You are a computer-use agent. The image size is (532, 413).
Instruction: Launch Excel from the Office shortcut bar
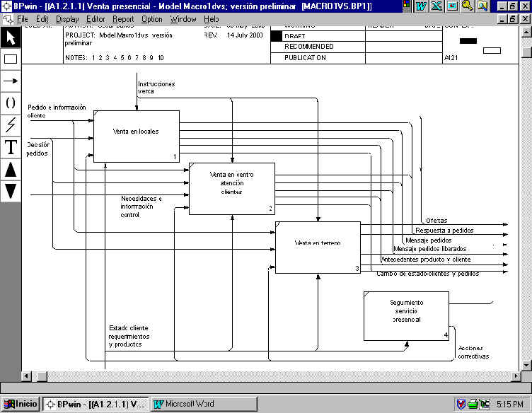pos(436,6)
